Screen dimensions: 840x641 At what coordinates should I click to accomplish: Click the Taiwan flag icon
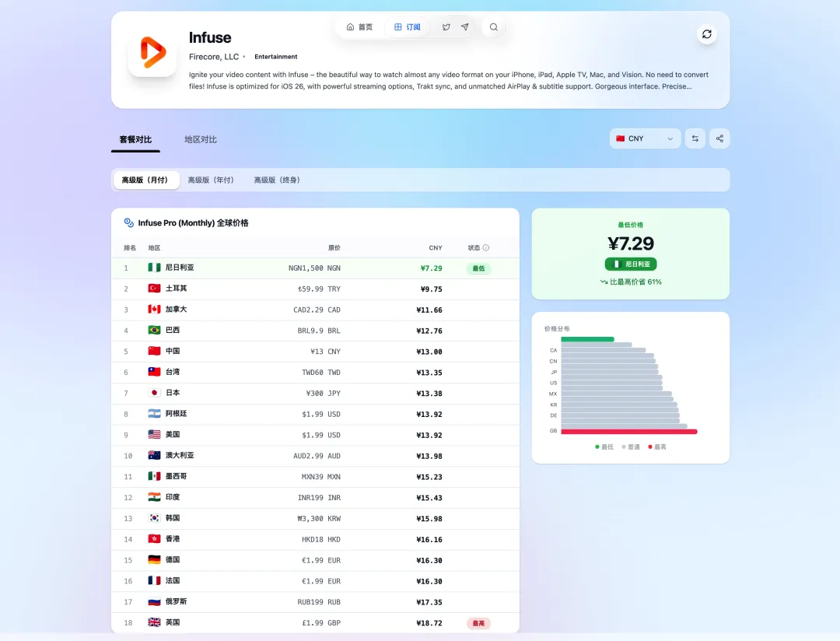coord(154,372)
